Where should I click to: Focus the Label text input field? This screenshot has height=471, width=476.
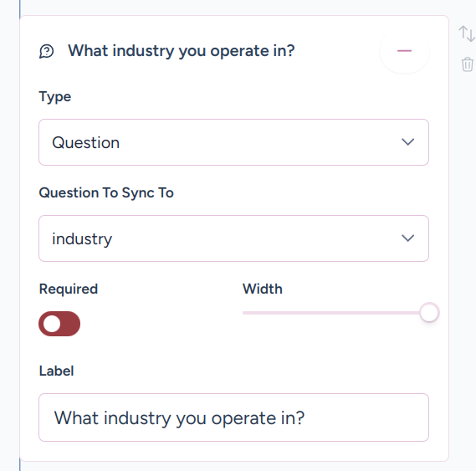(x=233, y=417)
